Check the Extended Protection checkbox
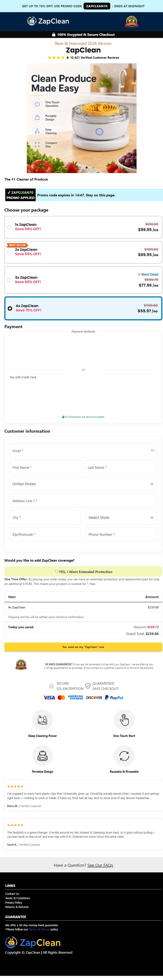Viewport: 163px width, 980px height. pos(57,571)
